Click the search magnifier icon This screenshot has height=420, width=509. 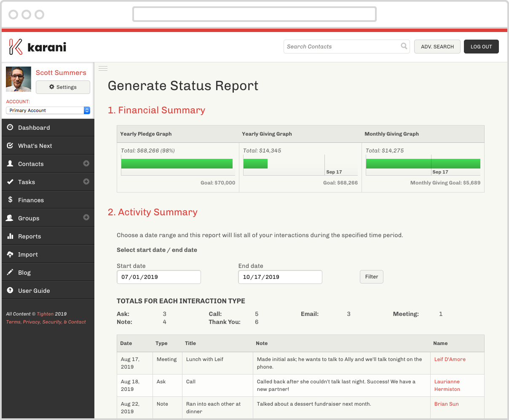pos(404,46)
